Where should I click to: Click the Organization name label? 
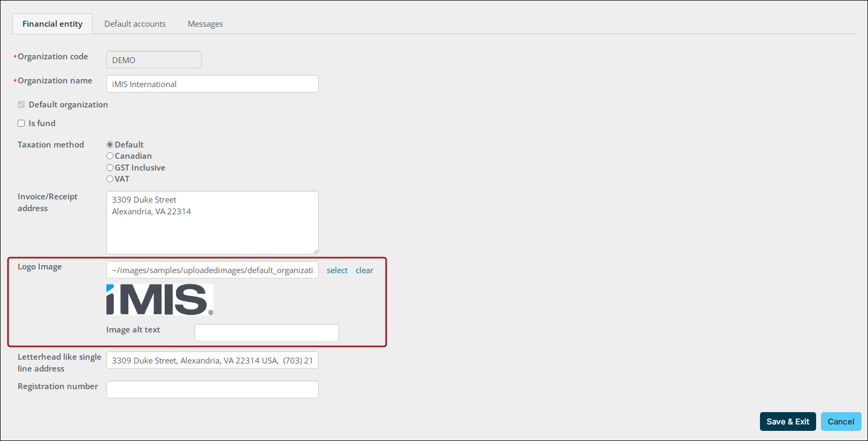click(x=55, y=81)
